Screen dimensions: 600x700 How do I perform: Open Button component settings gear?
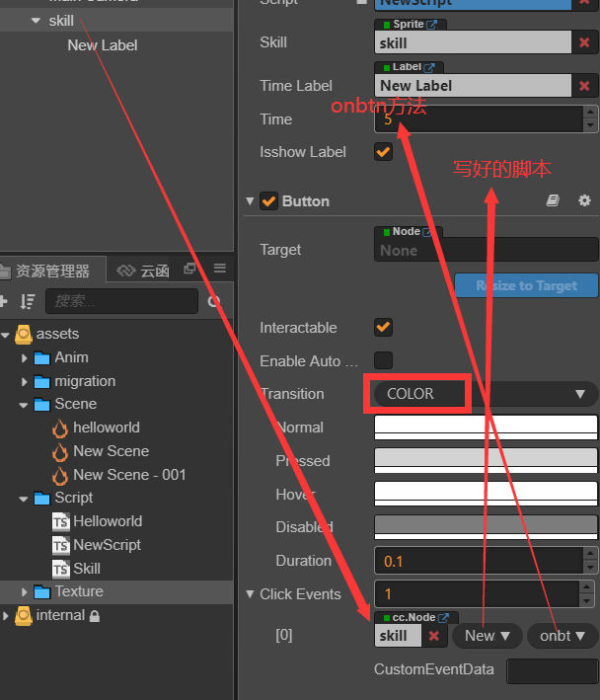[584, 200]
